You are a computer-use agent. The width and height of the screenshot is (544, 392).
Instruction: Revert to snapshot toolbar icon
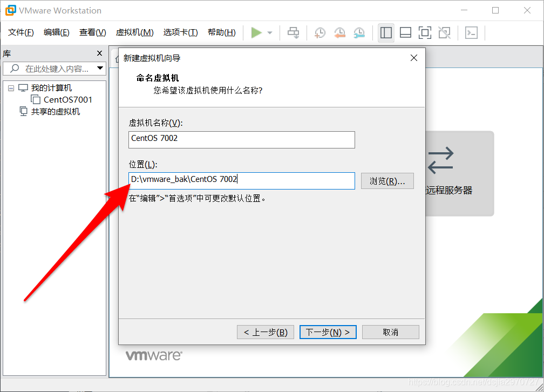[339, 32]
